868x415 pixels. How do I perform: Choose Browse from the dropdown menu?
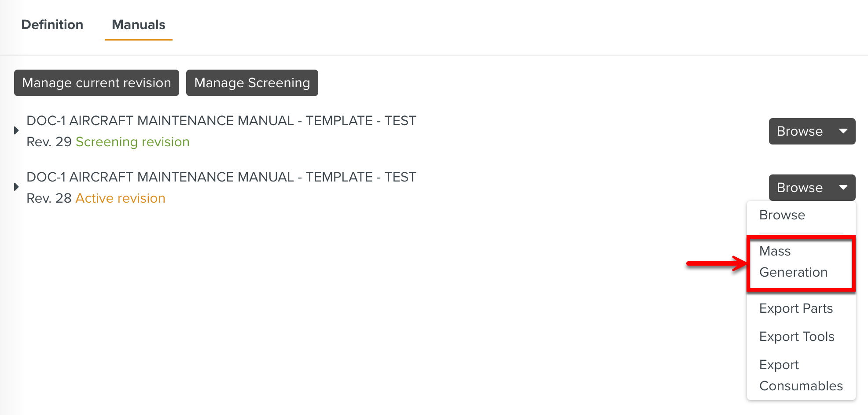click(782, 215)
